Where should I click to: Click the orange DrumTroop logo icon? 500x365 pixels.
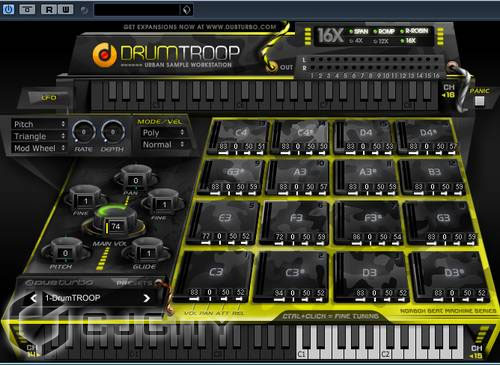click(105, 55)
